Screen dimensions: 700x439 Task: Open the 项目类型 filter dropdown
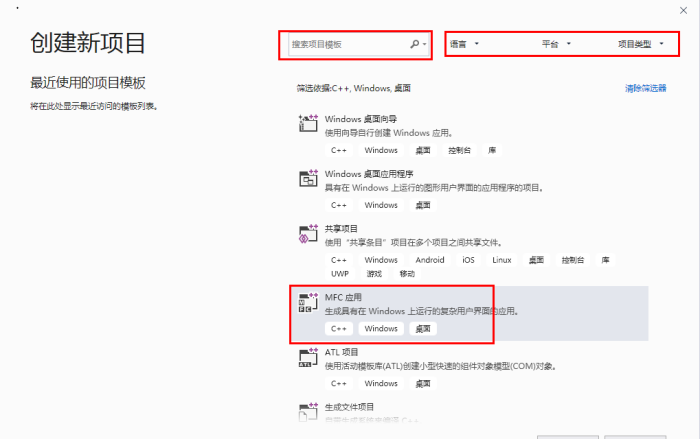tap(641, 44)
